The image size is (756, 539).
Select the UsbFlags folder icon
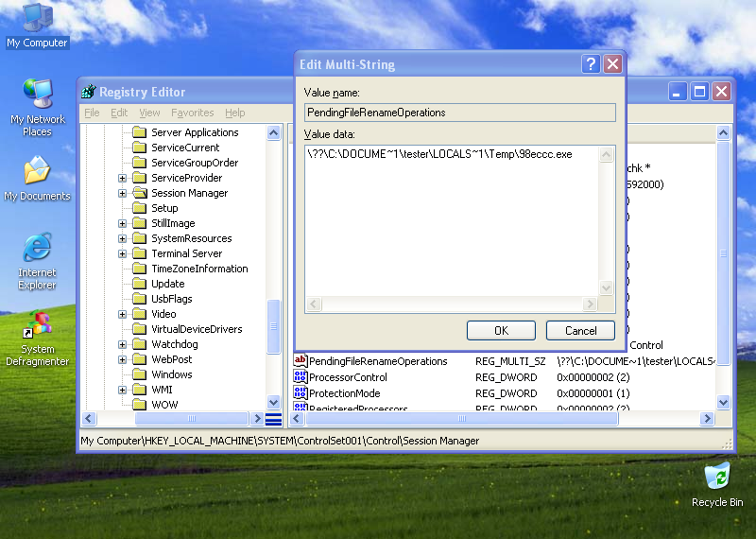point(139,298)
